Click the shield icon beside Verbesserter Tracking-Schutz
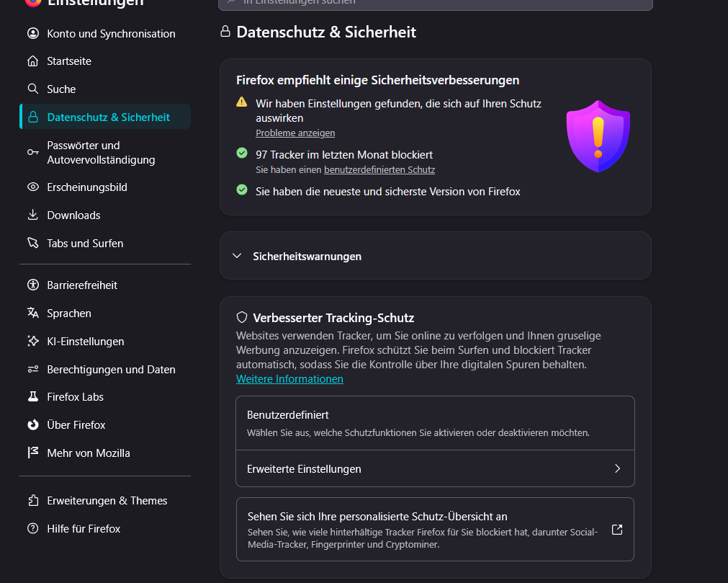Screen dimensions: 728x583 [242, 317]
